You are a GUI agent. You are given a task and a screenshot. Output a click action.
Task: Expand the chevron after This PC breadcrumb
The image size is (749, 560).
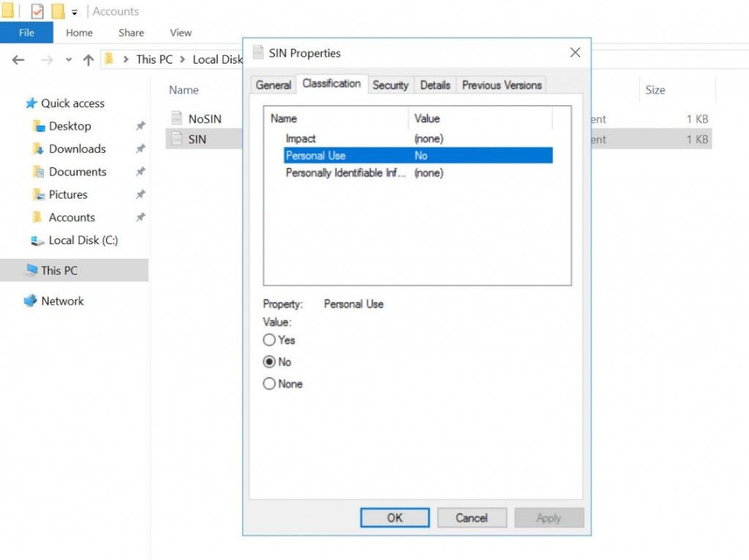pos(182,59)
